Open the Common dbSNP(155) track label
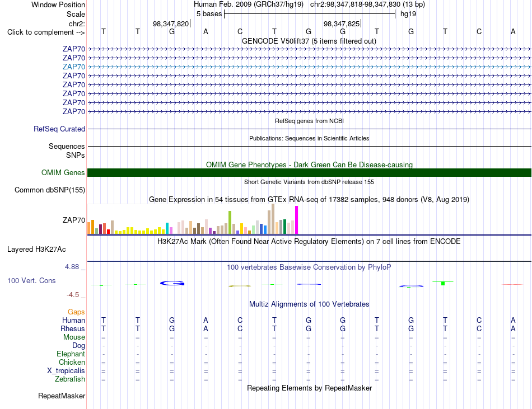Screen dimensions: 532x409 pos(50,190)
